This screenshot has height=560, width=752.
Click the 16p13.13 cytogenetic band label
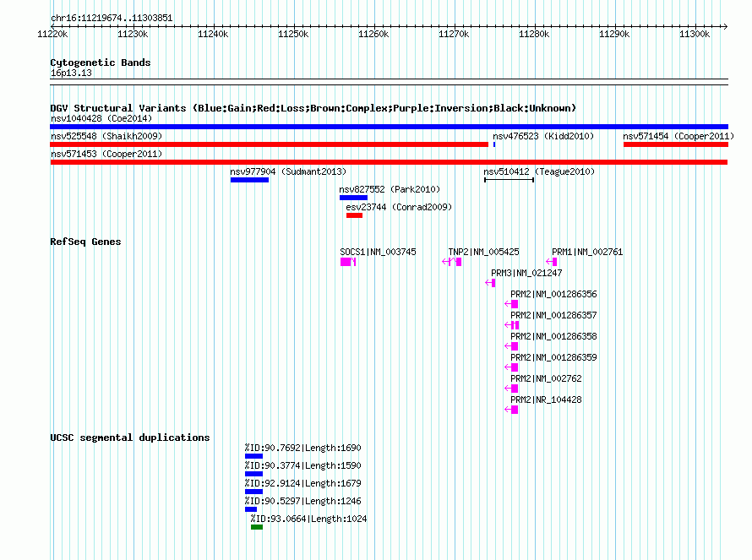pos(71,73)
